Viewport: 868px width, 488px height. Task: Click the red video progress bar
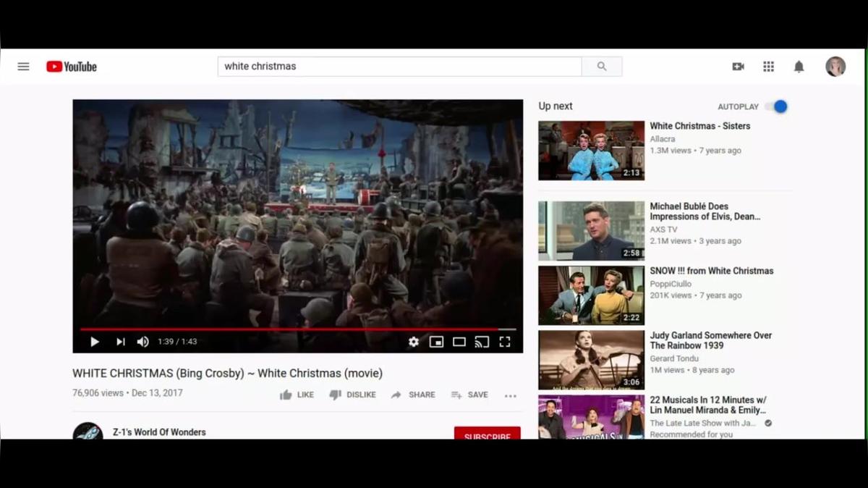click(289, 329)
